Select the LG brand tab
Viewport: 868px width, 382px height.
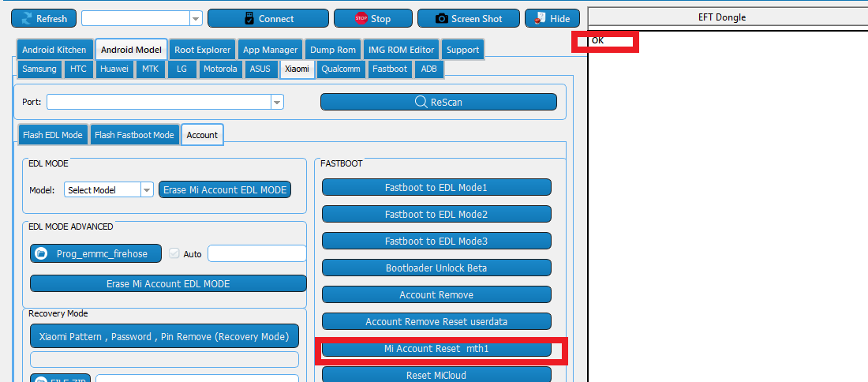[181, 69]
